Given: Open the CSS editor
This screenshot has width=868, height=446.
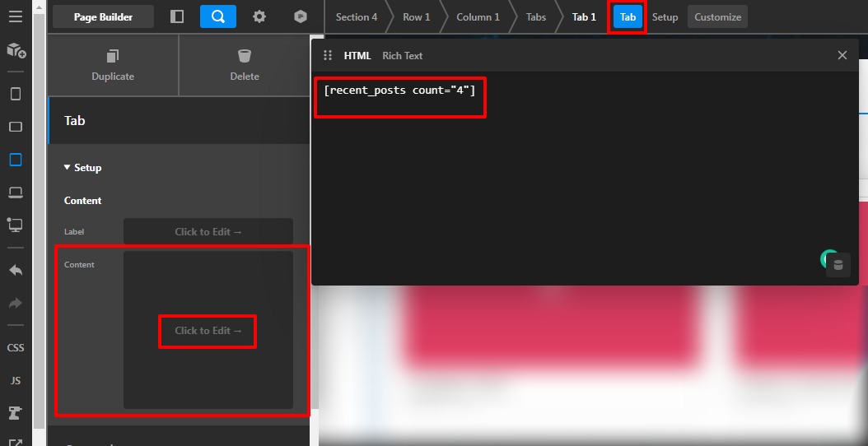Looking at the screenshot, I should [16, 348].
